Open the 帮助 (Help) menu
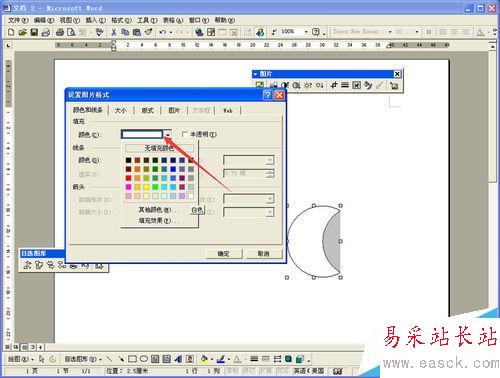This screenshot has height=378, width=500. 225,20
